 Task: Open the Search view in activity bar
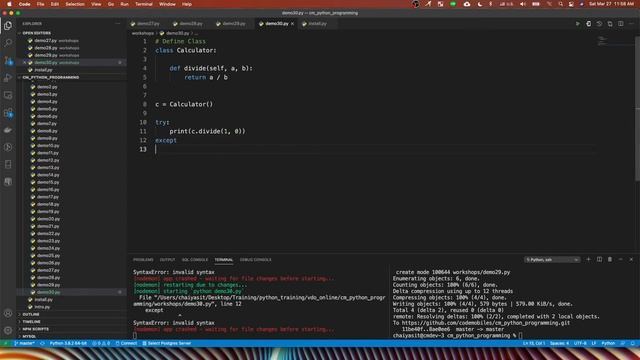[x=8, y=42]
